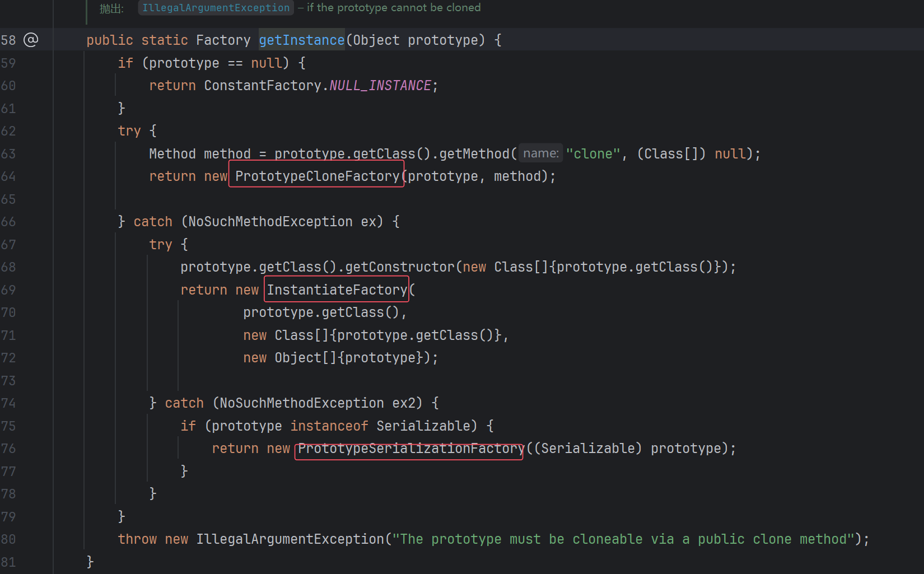Select PrototypeCloneFactory class on line 64
The width and height of the screenshot is (924, 574).
[317, 176]
